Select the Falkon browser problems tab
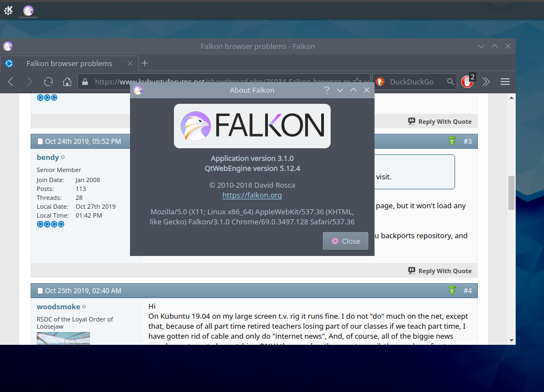This screenshot has width=544, height=392. coord(69,63)
